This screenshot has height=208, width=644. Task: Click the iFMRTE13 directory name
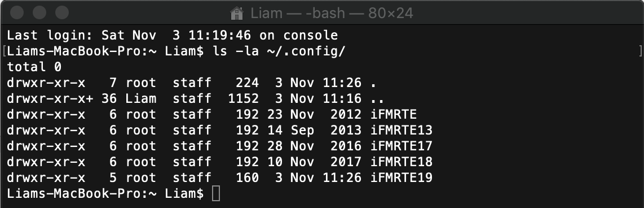402,130
